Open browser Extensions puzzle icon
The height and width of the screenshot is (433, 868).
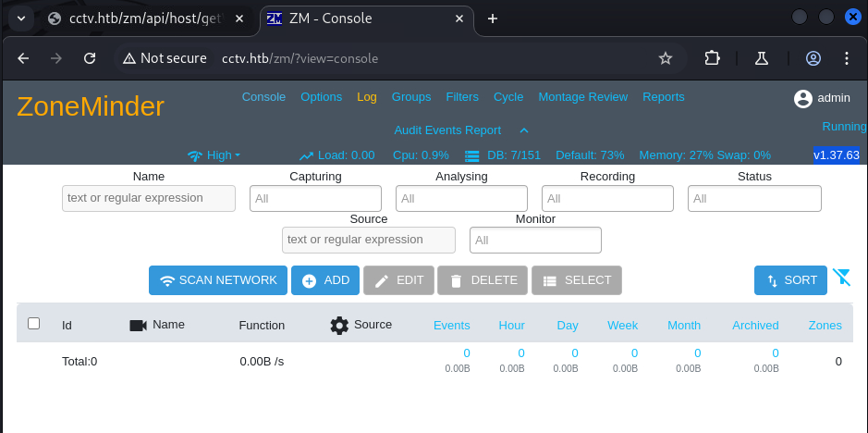[x=712, y=58]
